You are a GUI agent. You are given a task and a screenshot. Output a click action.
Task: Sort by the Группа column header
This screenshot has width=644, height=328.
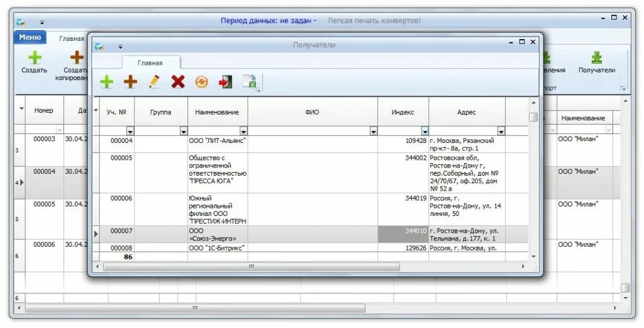[160, 112]
